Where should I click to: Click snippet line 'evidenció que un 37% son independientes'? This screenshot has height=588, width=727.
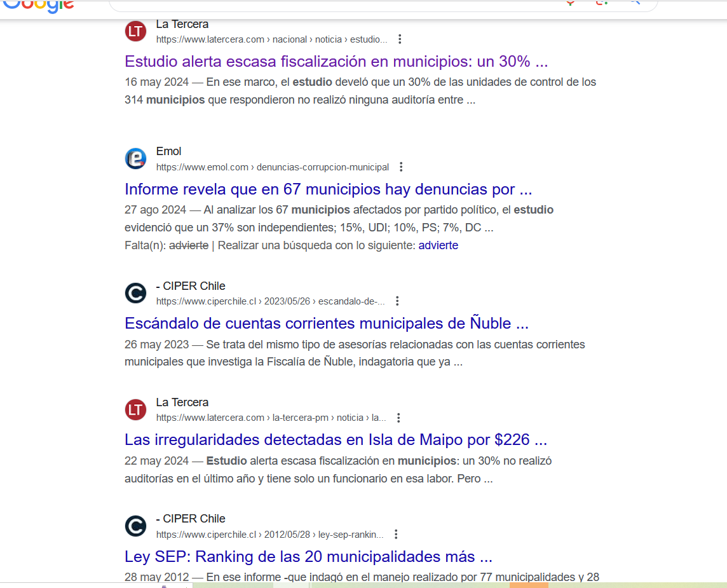tap(309, 228)
